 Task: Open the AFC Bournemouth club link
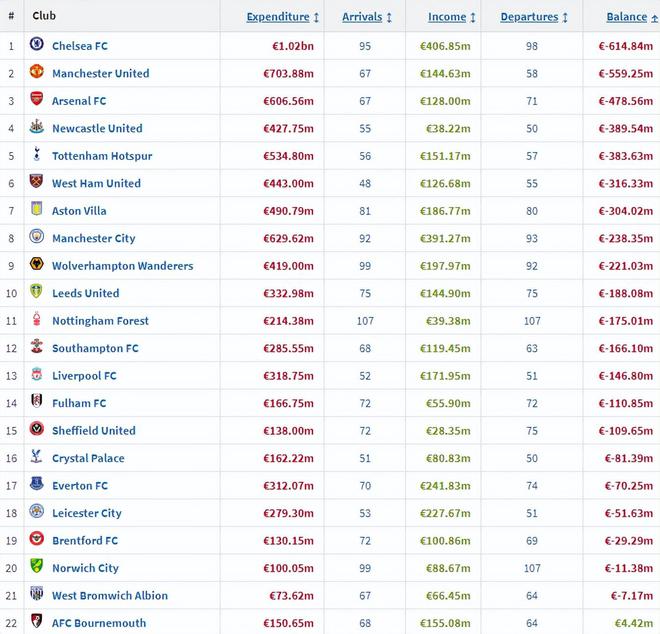(x=99, y=623)
